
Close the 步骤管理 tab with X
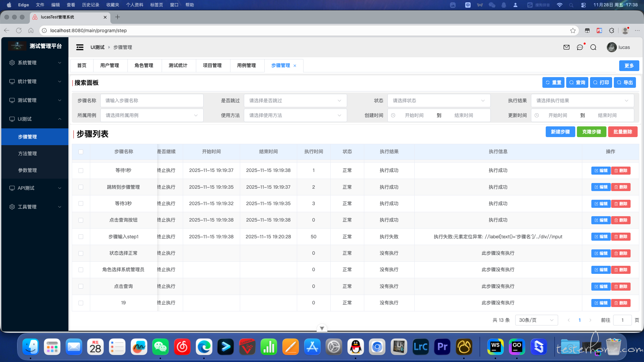click(x=295, y=66)
